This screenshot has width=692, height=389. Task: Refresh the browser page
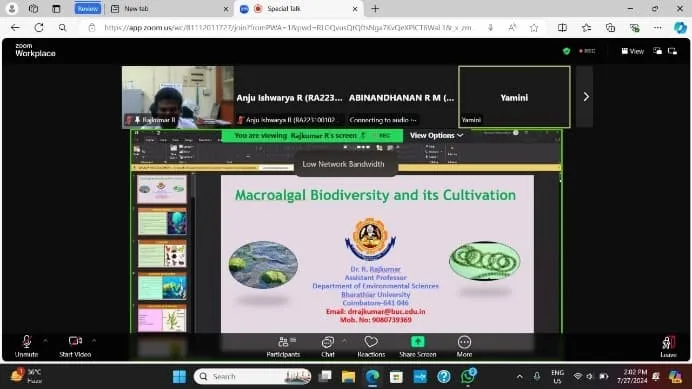click(39, 27)
